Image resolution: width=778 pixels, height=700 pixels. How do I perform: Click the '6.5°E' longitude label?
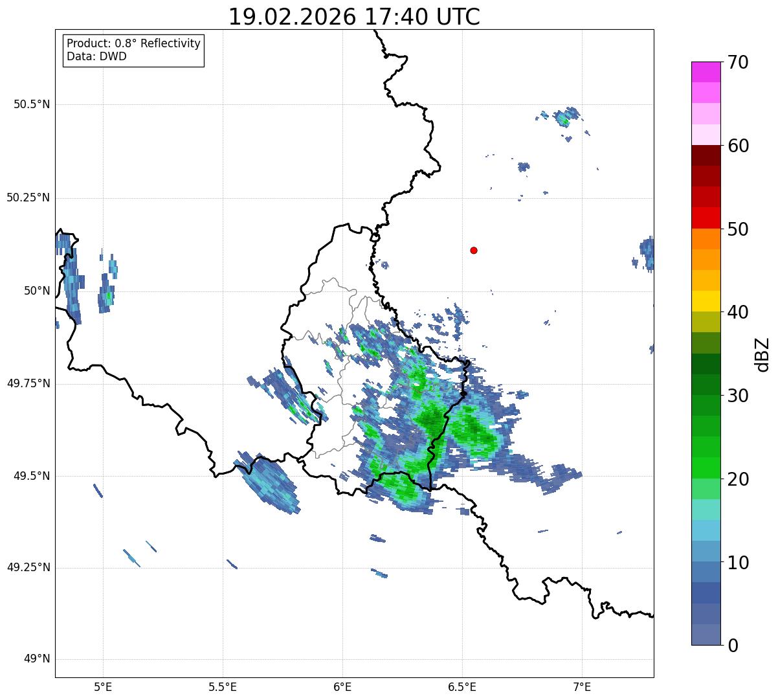[462, 686]
